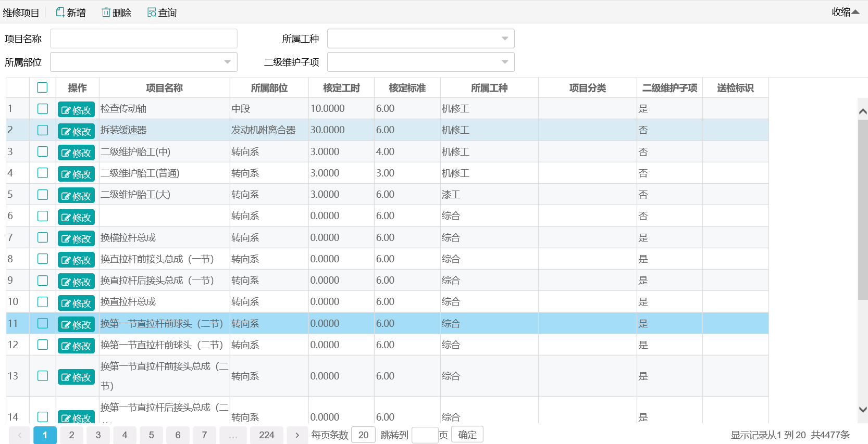Check the row 10 换直拉杆总成 checkbox

point(43,302)
